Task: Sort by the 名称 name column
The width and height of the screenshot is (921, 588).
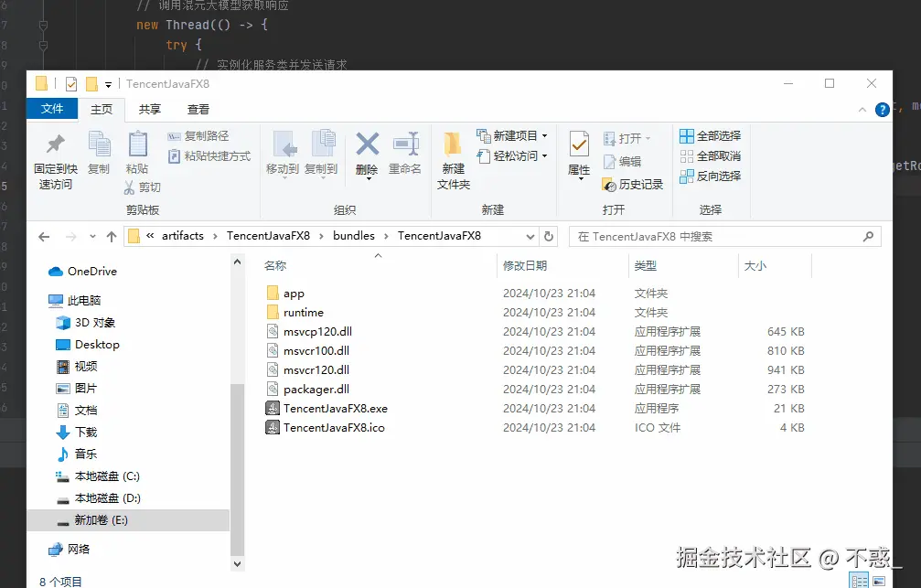Action: (x=275, y=265)
